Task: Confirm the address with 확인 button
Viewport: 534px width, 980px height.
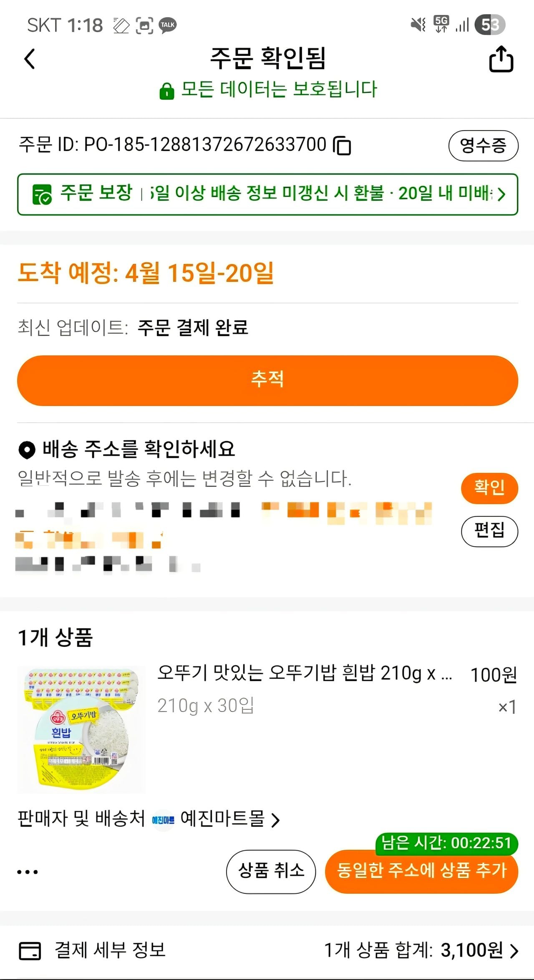Action: 489,488
